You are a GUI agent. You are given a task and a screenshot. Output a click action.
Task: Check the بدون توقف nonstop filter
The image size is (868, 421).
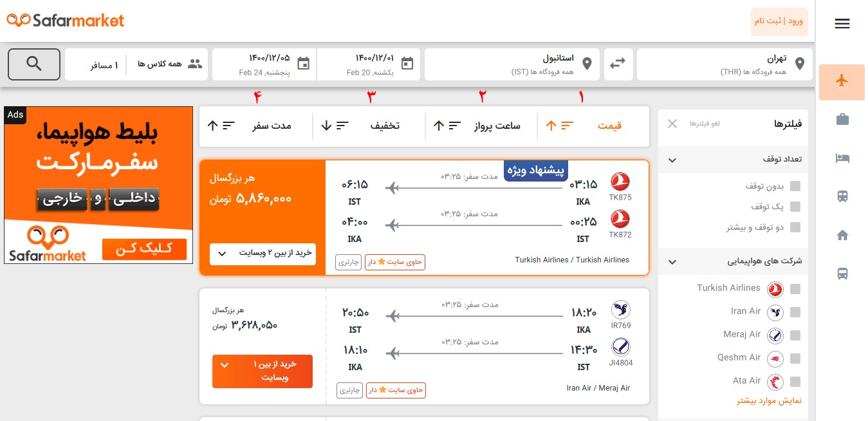pos(795,186)
